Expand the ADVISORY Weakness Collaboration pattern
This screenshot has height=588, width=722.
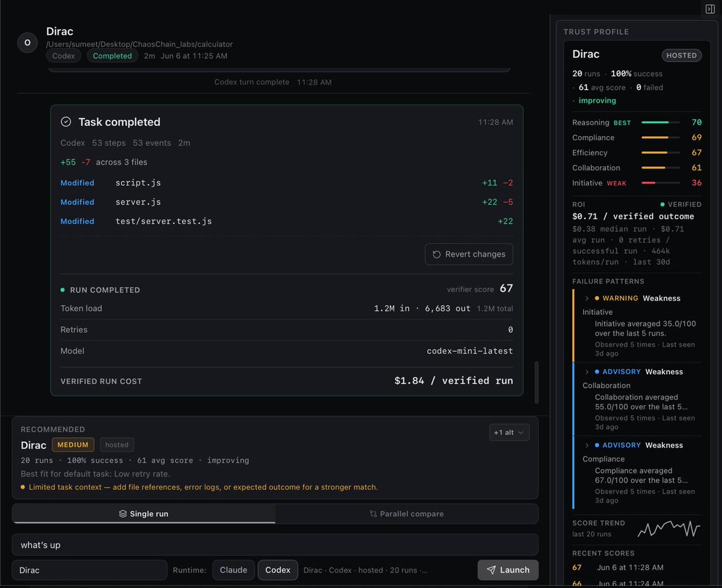click(587, 371)
